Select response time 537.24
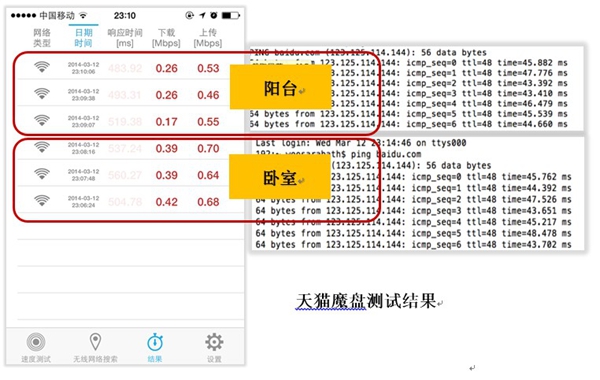The image size is (600, 380). click(x=125, y=148)
